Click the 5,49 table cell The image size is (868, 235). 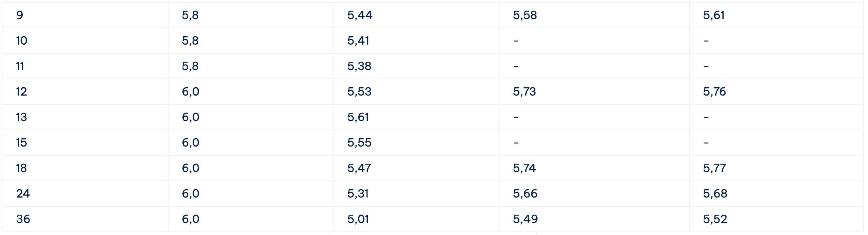point(594,219)
